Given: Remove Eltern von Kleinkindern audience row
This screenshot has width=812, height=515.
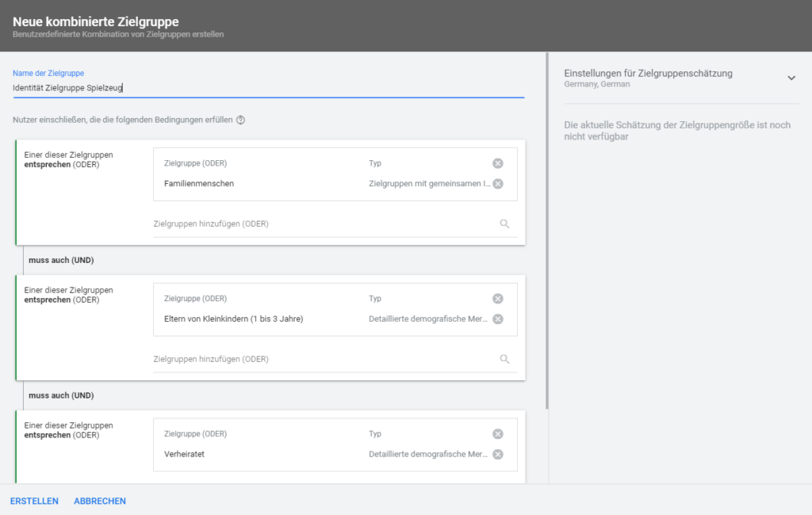Looking at the screenshot, I should pyautogui.click(x=497, y=319).
